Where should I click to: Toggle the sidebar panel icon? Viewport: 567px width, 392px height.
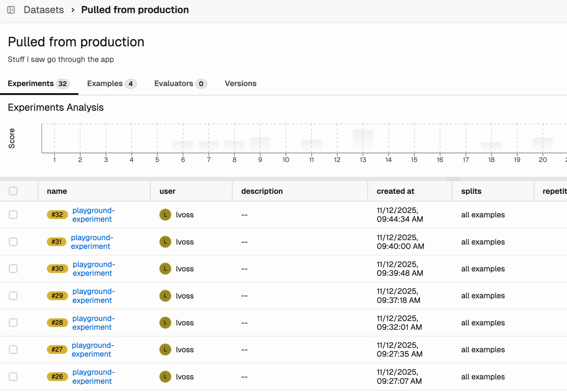click(11, 10)
